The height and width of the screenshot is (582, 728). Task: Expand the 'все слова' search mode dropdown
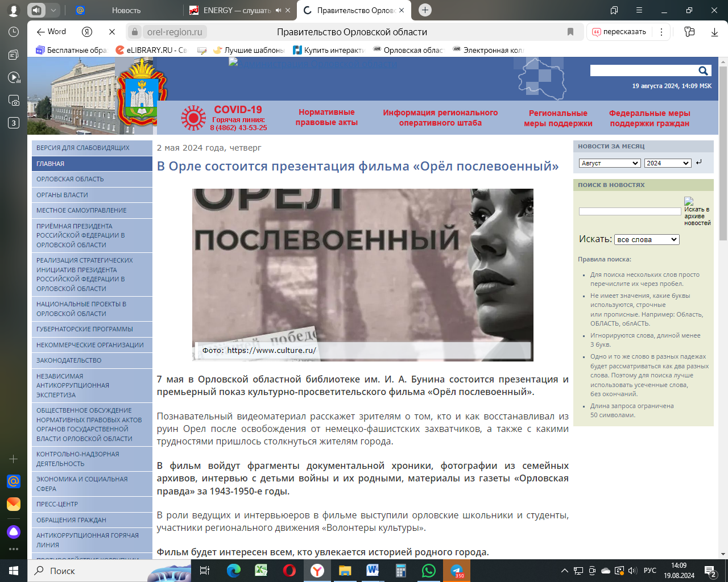pos(647,239)
